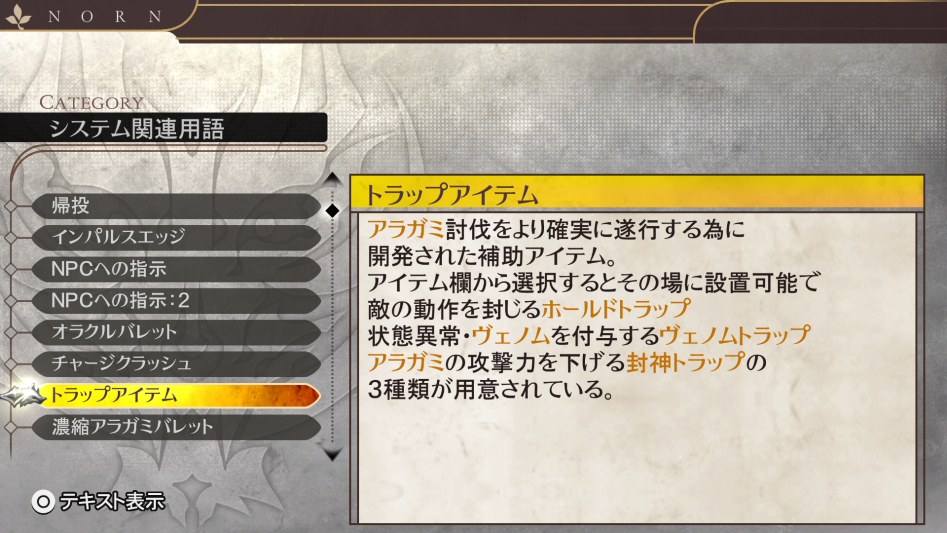Select the 帰投 entry
The height and width of the screenshot is (533, 947).
(x=176, y=206)
